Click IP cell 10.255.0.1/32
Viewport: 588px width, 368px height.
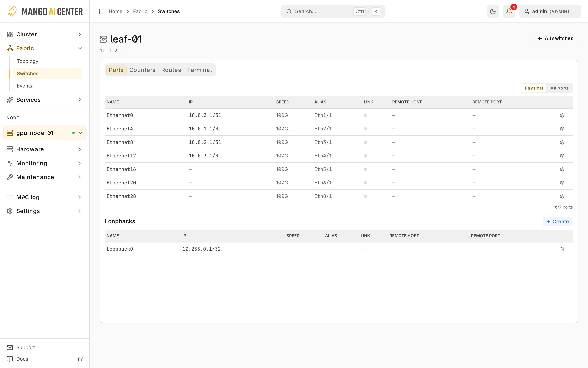coord(201,249)
